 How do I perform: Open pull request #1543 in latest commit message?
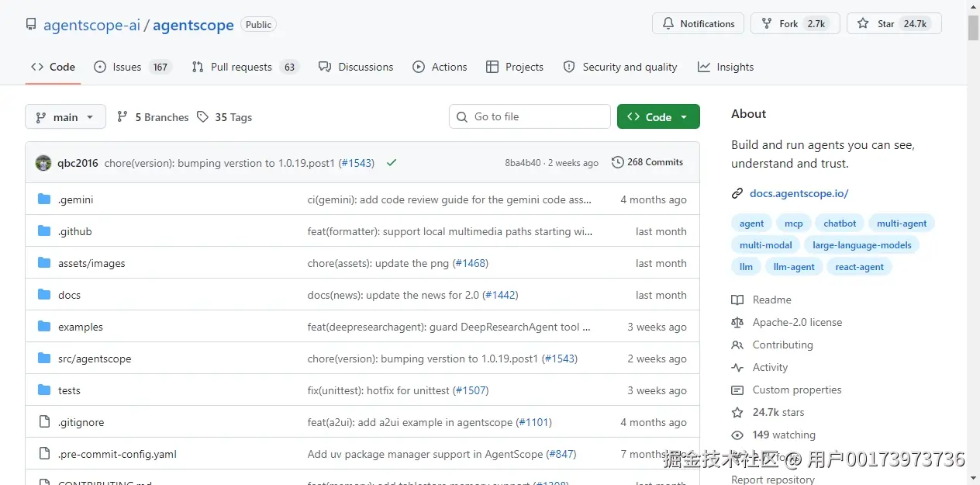357,163
